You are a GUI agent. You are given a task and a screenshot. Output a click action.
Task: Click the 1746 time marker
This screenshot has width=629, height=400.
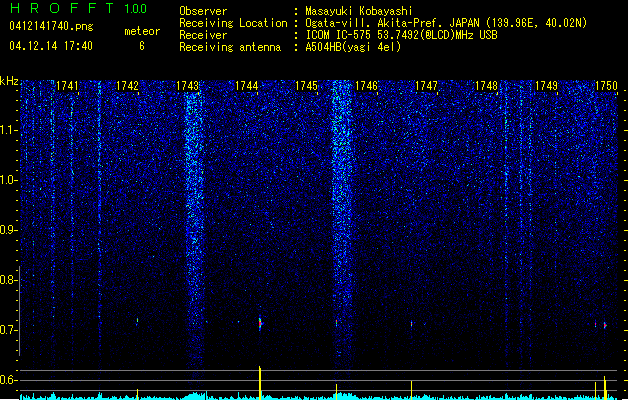366,86
